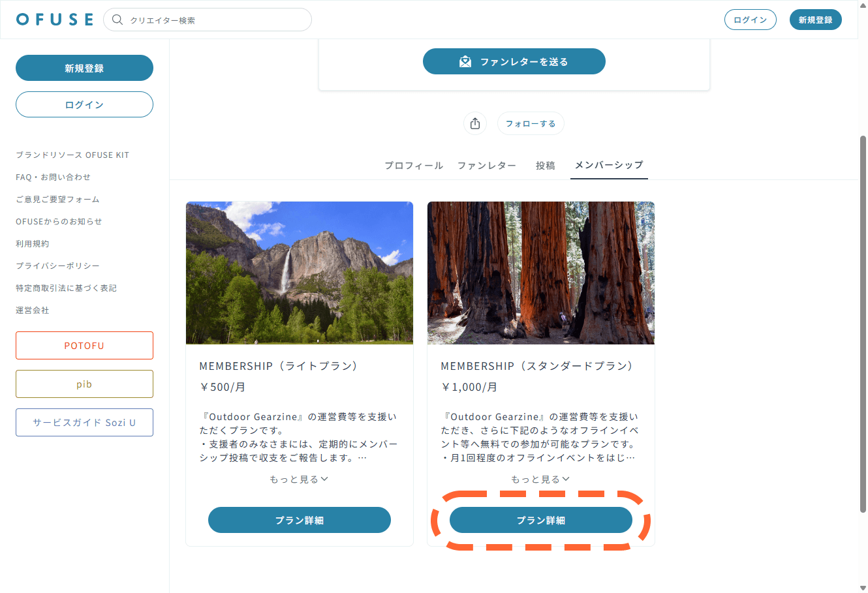Click the OFUSE logo
868x593 pixels.
[x=55, y=20]
